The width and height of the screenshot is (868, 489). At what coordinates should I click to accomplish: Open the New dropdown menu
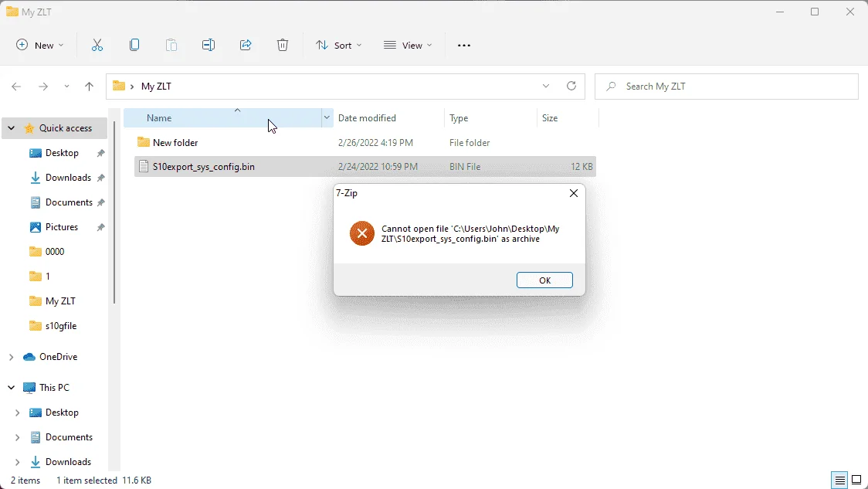point(40,46)
